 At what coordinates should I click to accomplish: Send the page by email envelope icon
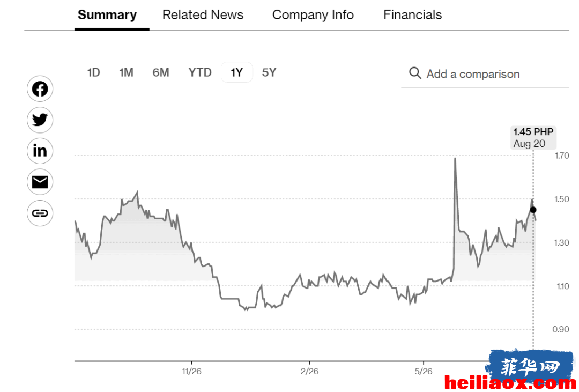pyautogui.click(x=40, y=182)
